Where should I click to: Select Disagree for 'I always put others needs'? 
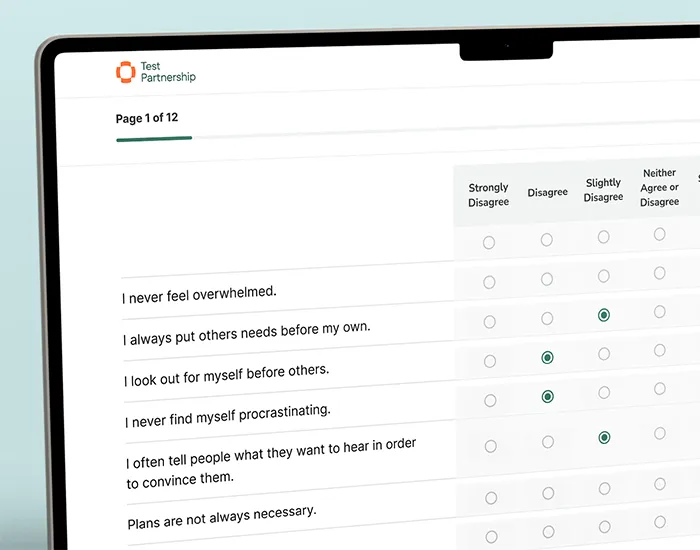tap(547, 318)
